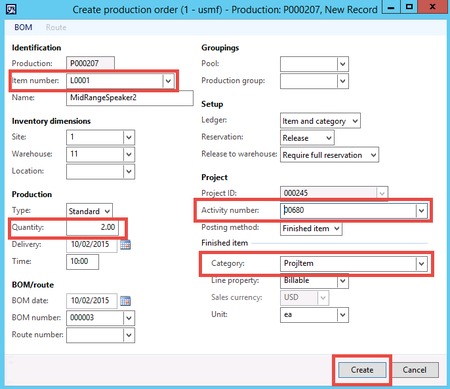Click the Time field showing 10:00
The image size is (450, 389).
[82, 261]
